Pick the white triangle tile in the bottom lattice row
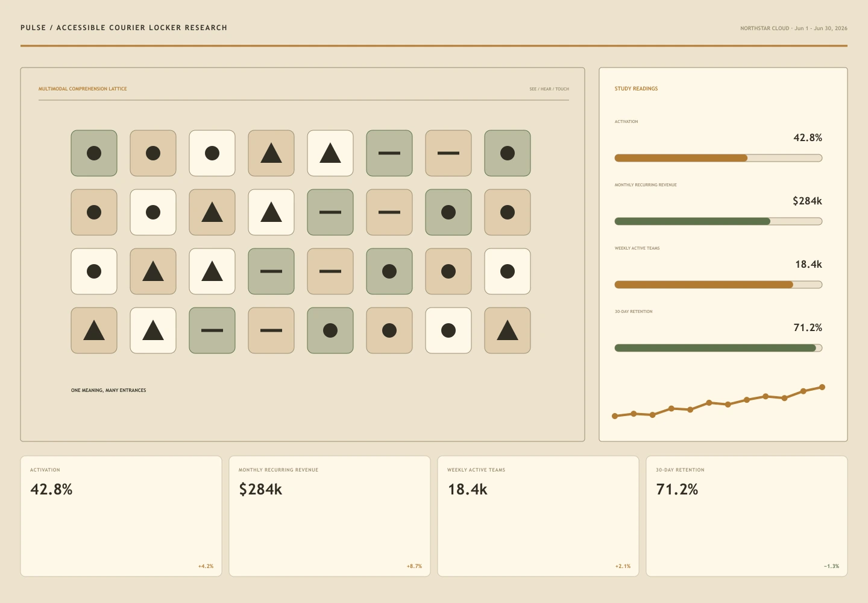 (153, 330)
